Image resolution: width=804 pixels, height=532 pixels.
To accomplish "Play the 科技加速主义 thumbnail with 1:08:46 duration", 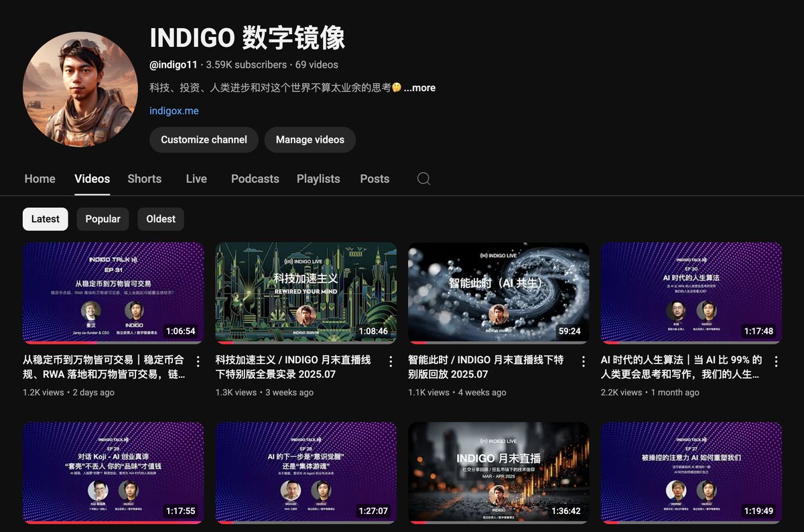I will pyautogui.click(x=306, y=293).
